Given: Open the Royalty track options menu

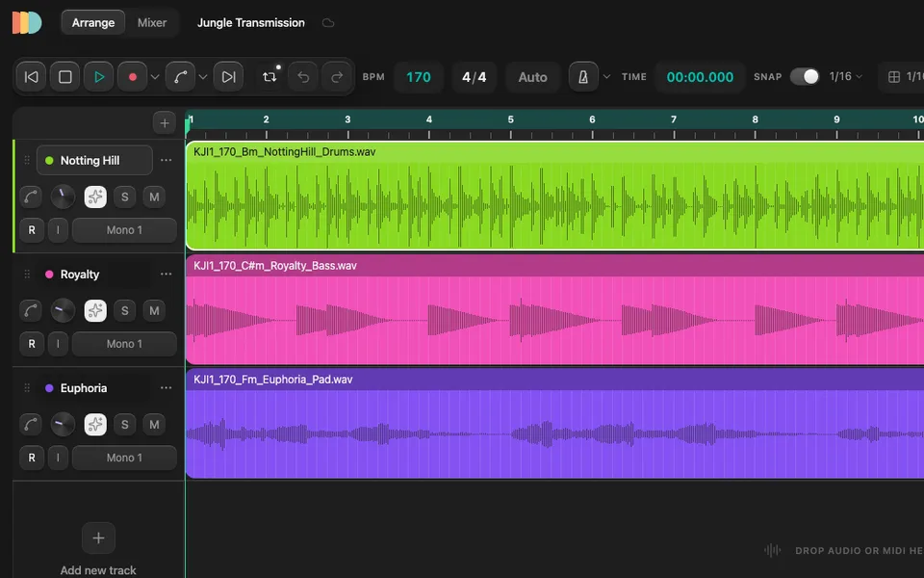Looking at the screenshot, I should tap(167, 275).
